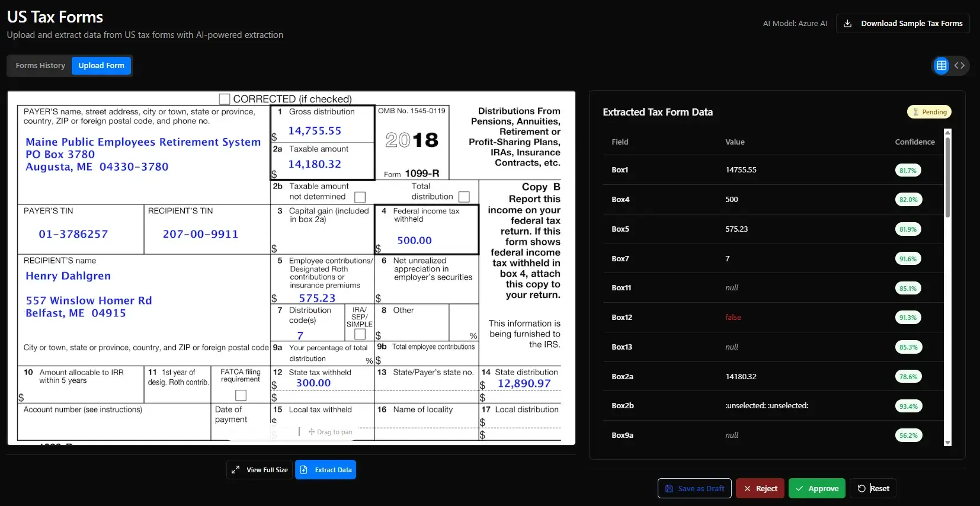Open the Forms History tab

tap(40, 66)
